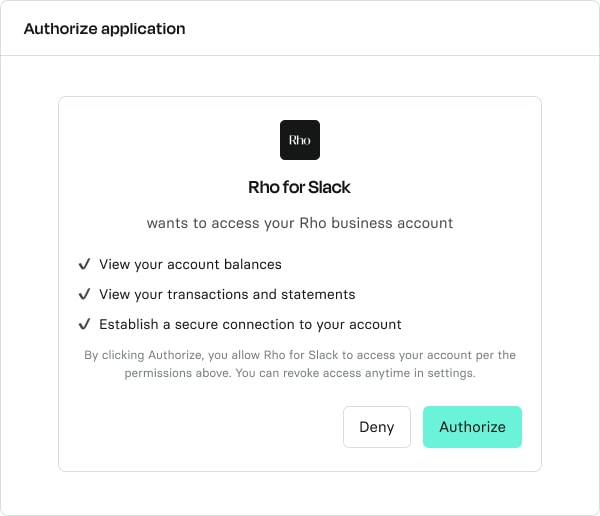The image size is (600, 516).
Task: Click the word Rho inside the black logo
Action: point(300,140)
